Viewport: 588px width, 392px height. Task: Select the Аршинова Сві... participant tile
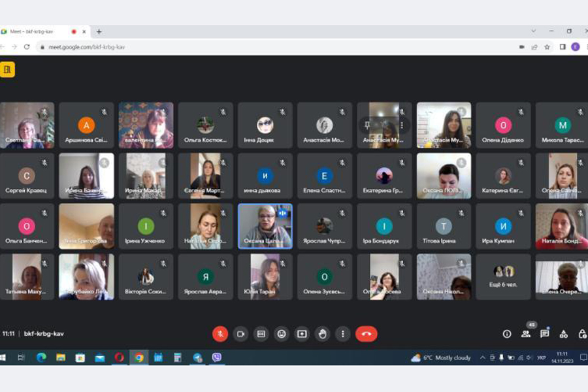(x=86, y=125)
